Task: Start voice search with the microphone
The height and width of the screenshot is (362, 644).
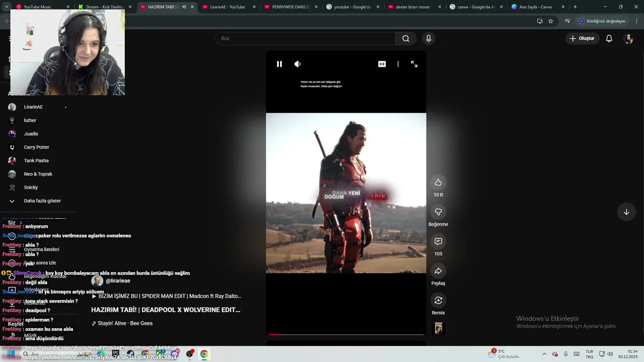Action: (x=429, y=39)
